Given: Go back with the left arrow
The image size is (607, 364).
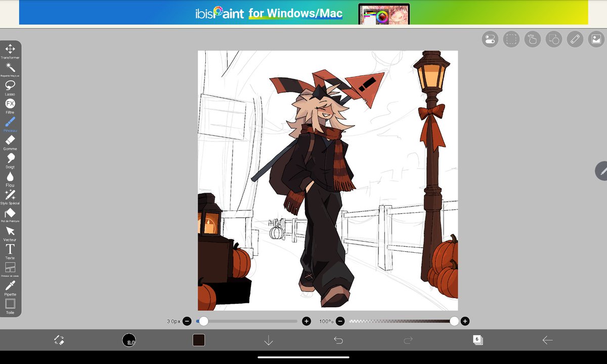Looking at the screenshot, I should point(548,340).
